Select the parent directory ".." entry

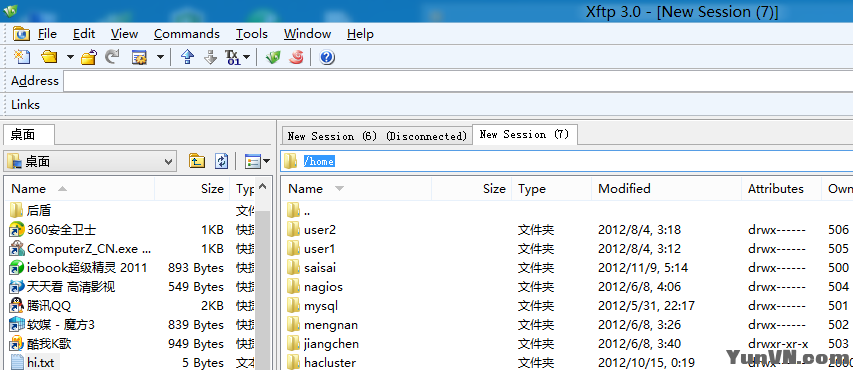click(298, 210)
